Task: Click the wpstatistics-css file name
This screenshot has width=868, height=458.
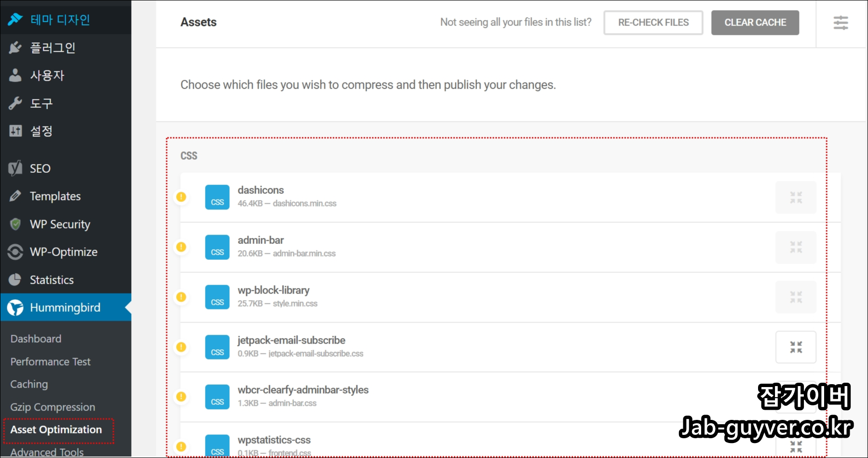Action: tap(274, 440)
